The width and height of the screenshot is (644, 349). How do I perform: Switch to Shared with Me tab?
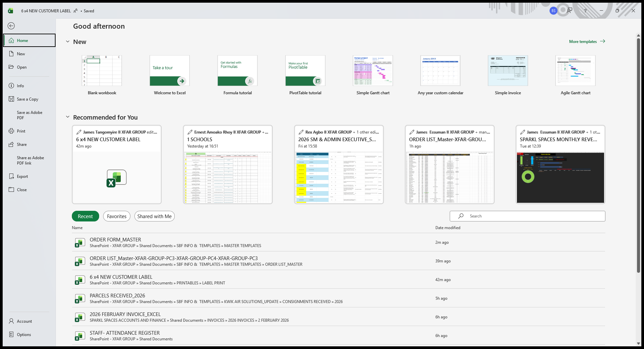[x=154, y=216]
